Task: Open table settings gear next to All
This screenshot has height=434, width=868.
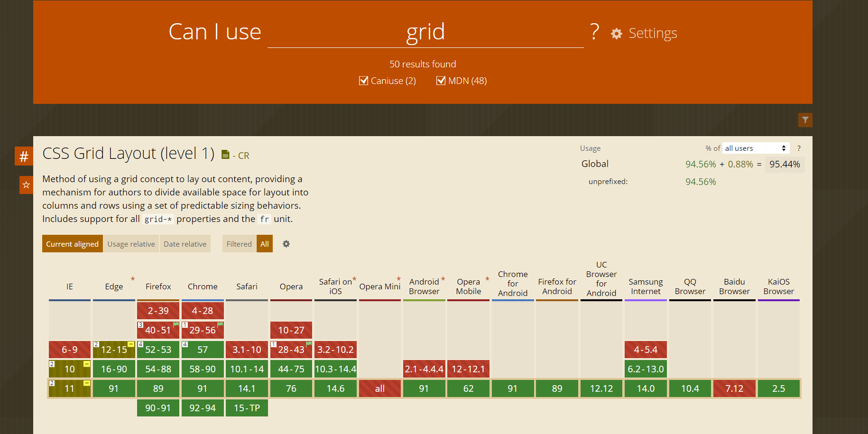Action: [286, 244]
